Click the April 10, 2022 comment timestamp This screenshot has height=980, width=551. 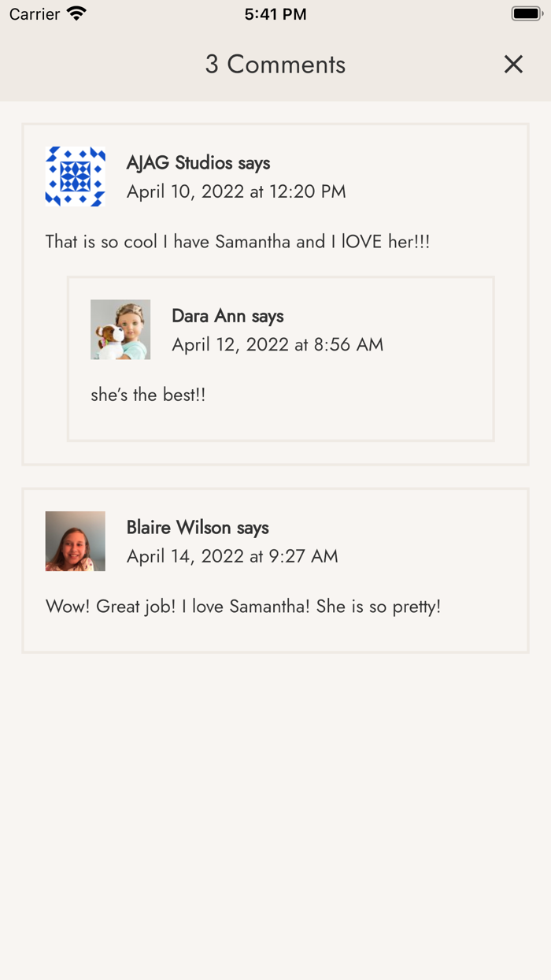236,191
